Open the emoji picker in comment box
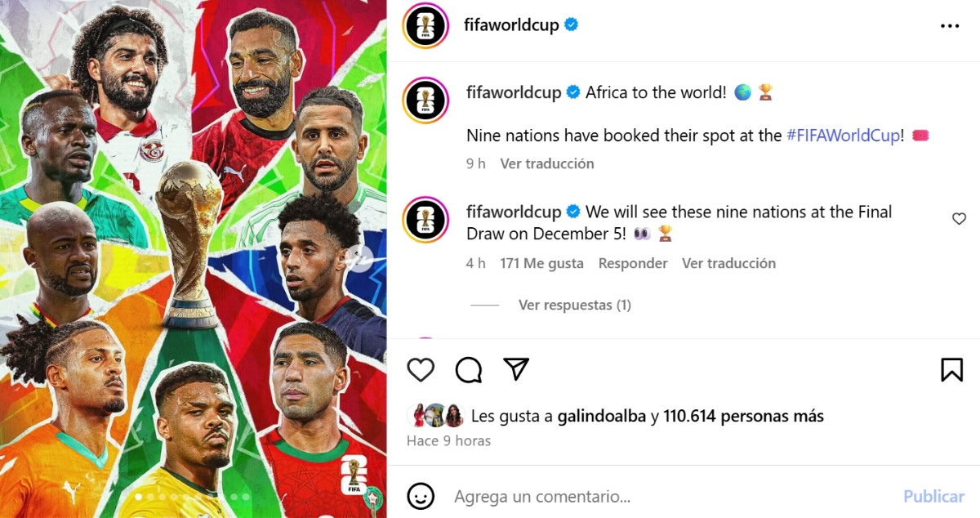 pos(421,496)
